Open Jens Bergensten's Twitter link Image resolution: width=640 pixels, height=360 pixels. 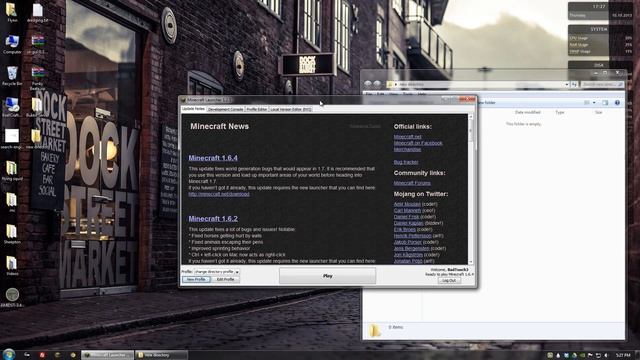click(411, 248)
